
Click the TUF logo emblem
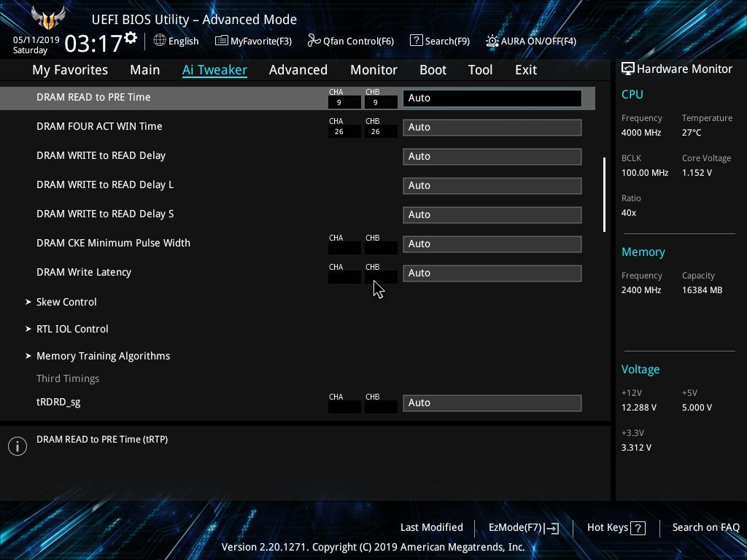click(x=48, y=18)
